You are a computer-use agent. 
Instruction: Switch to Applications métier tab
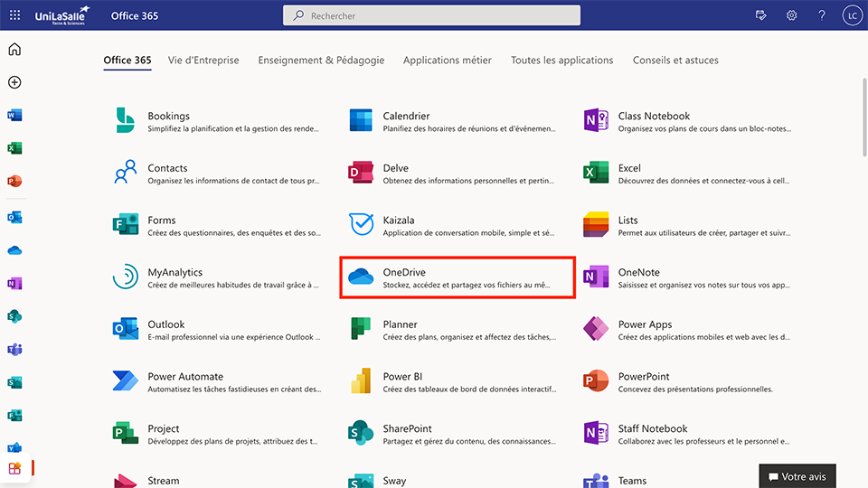point(448,60)
